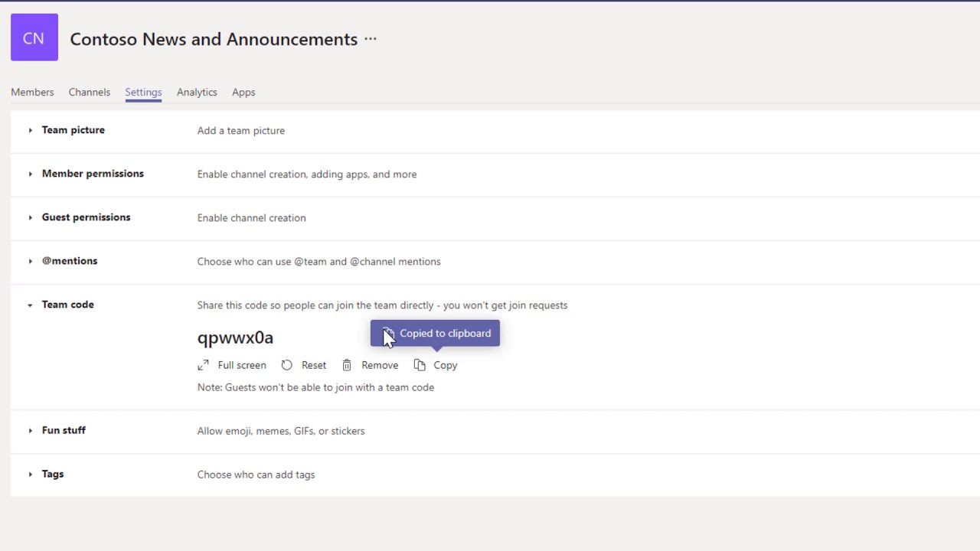Screen dimensions: 980x551
Task: Open the more options ellipsis beside team name
Action: [371, 39]
